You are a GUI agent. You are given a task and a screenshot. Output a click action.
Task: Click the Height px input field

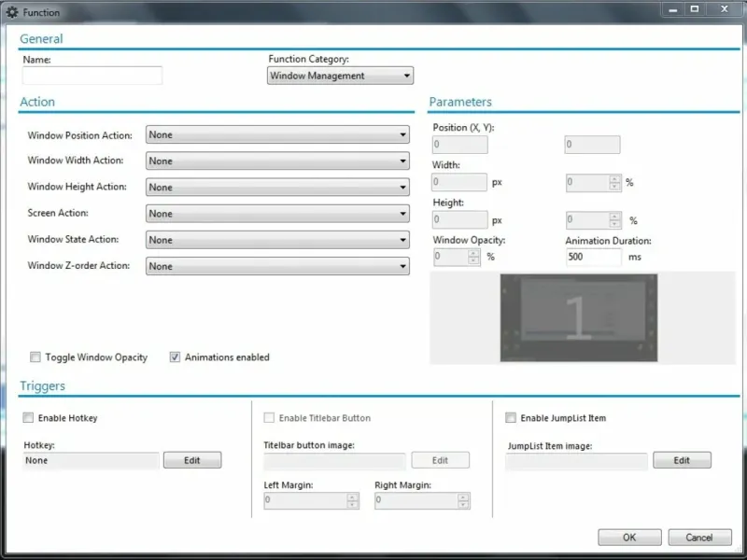(459, 219)
